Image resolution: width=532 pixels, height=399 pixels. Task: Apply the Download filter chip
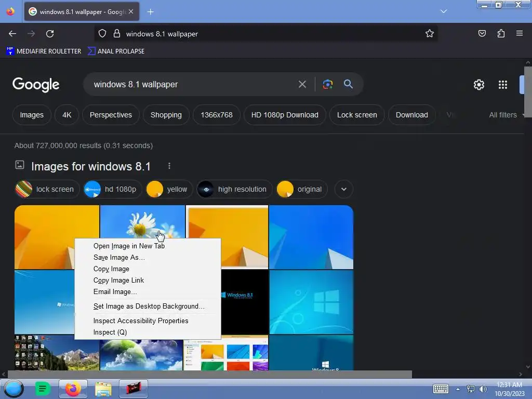[411, 115]
